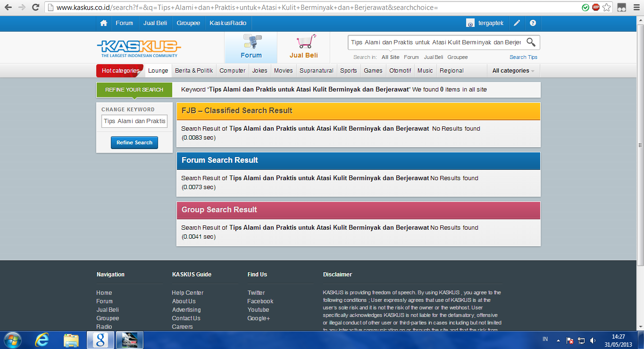The image size is (644, 349).
Task: Click the game app icon in the taskbar
Action: pyautogui.click(x=130, y=340)
